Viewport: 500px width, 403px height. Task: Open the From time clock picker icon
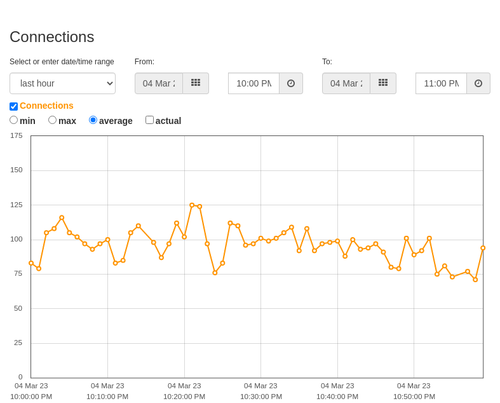(x=291, y=83)
